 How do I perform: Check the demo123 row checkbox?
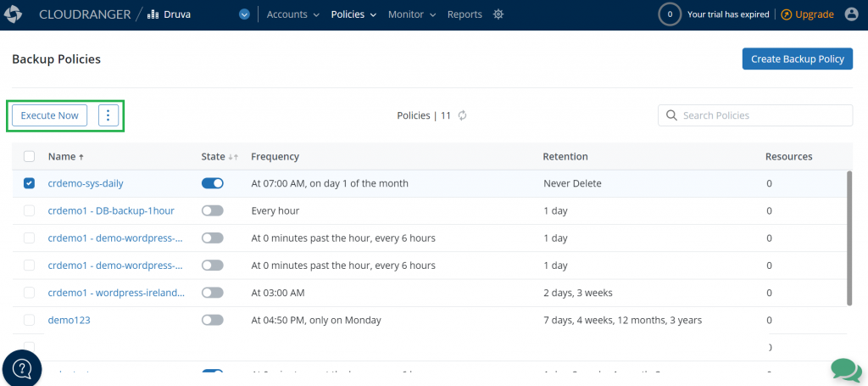(x=29, y=320)
